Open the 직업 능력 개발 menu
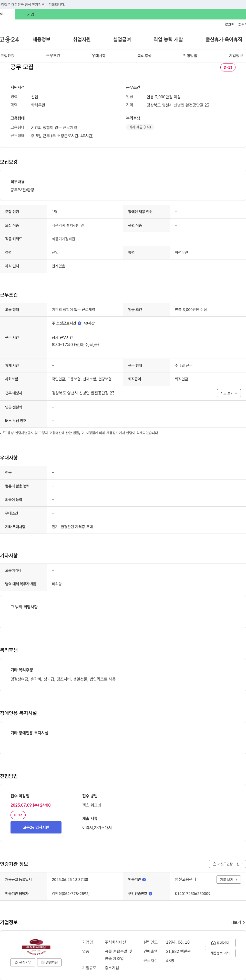 click(168, 39)
